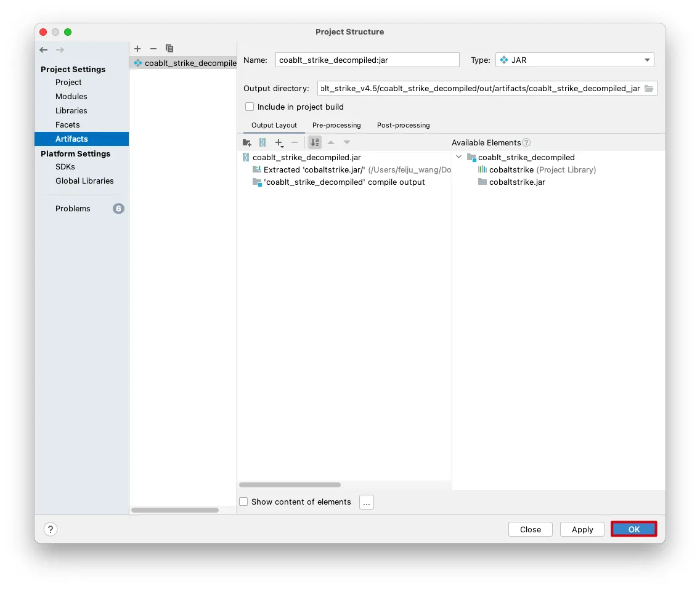This screenshot has height=589, width=700.
Task: Click the back arrow navigation icon
Action: (x=43, y=50)
